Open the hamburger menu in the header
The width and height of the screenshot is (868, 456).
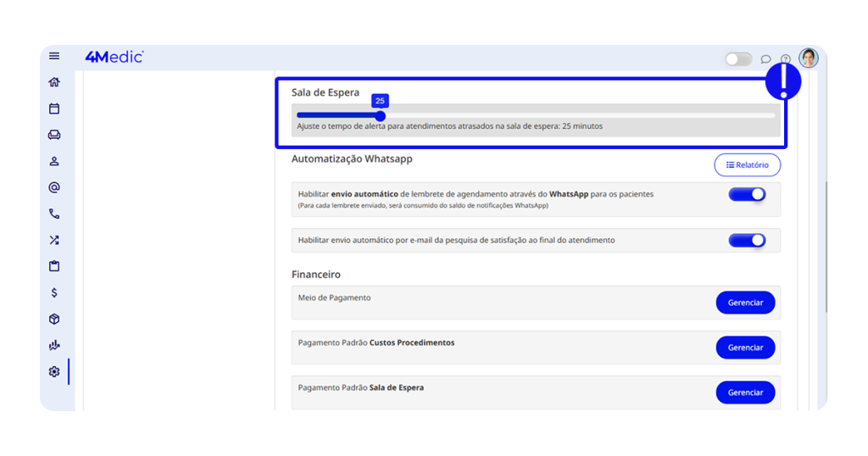54,57
